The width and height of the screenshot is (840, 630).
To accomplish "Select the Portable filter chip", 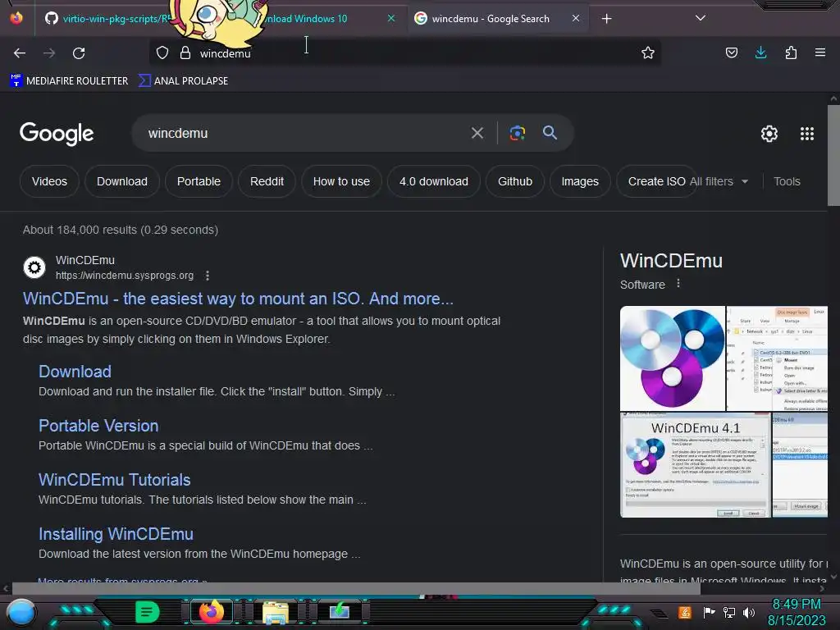I will point(199,181).
